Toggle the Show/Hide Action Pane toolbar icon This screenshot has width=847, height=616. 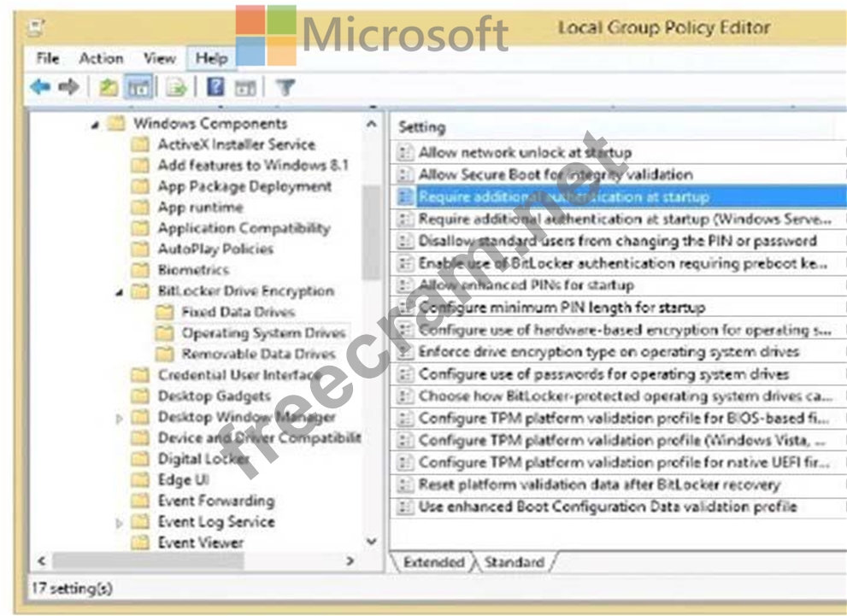point(244,87)
